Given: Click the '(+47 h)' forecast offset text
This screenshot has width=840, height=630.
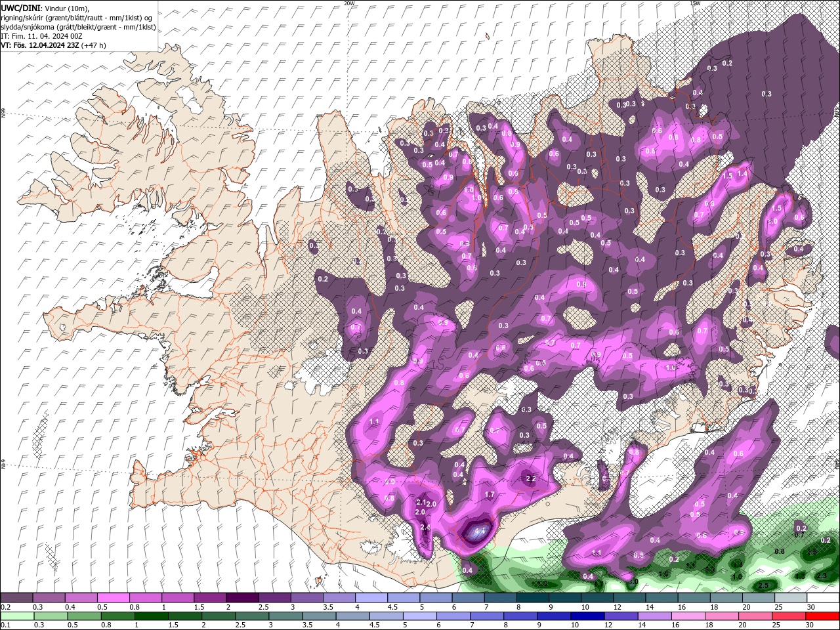Looking at the screenshot, I should [x=94, y=45].
